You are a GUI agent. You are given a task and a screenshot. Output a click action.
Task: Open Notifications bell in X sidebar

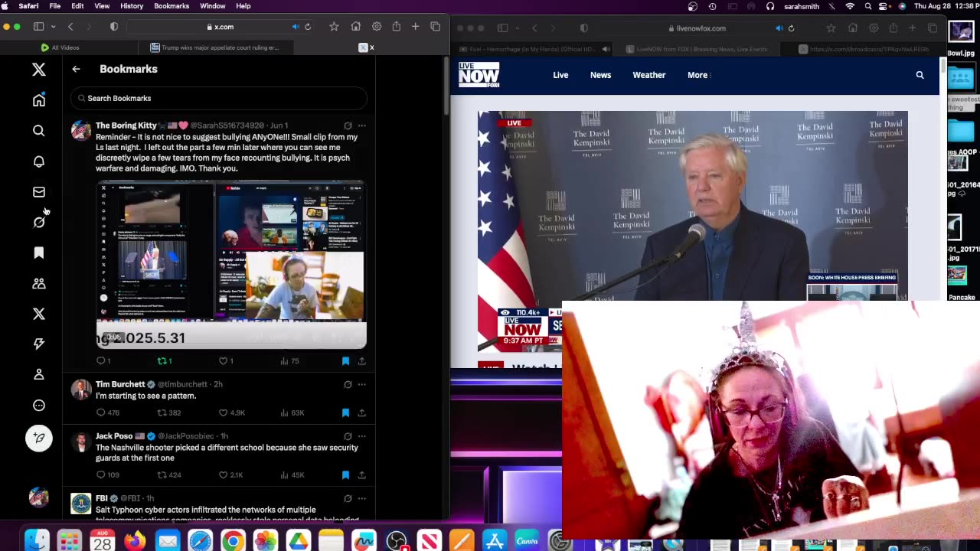39,161
